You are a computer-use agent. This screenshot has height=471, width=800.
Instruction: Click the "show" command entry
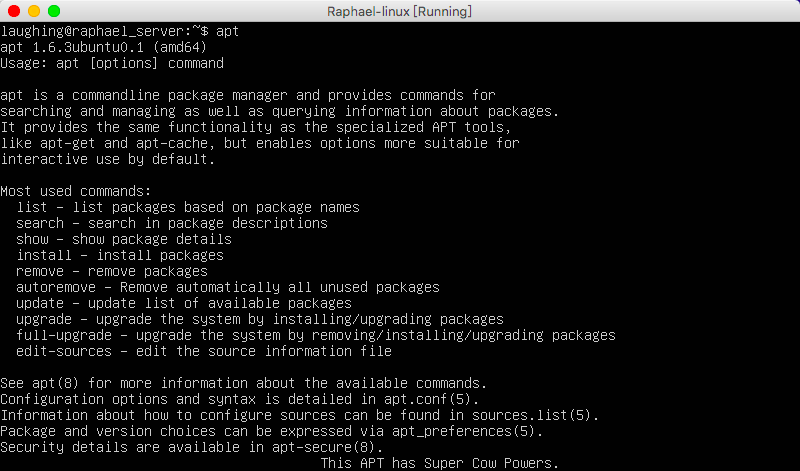point(30,239)
